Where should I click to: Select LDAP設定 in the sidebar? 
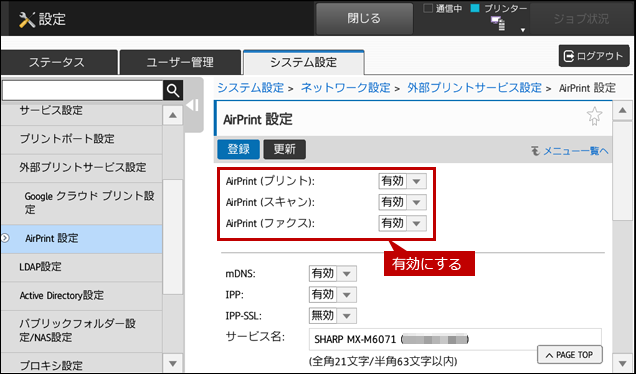click(x=81, y=267)
